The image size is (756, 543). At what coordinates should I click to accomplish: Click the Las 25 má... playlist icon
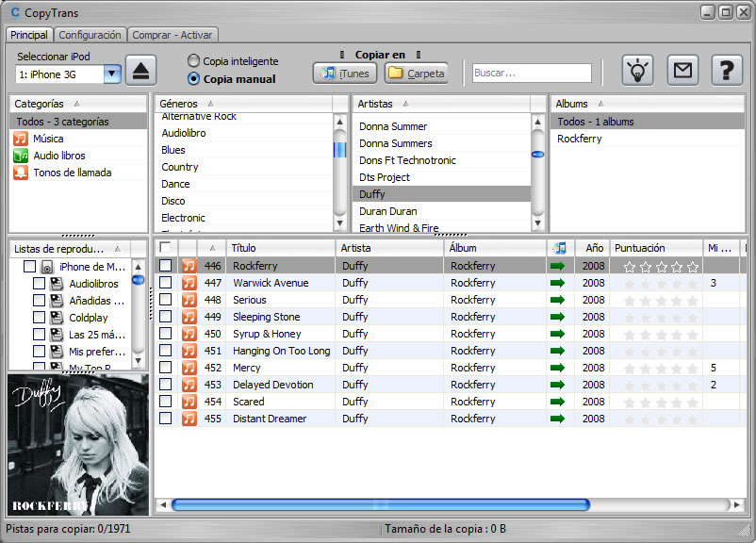(x=57, y=335)
